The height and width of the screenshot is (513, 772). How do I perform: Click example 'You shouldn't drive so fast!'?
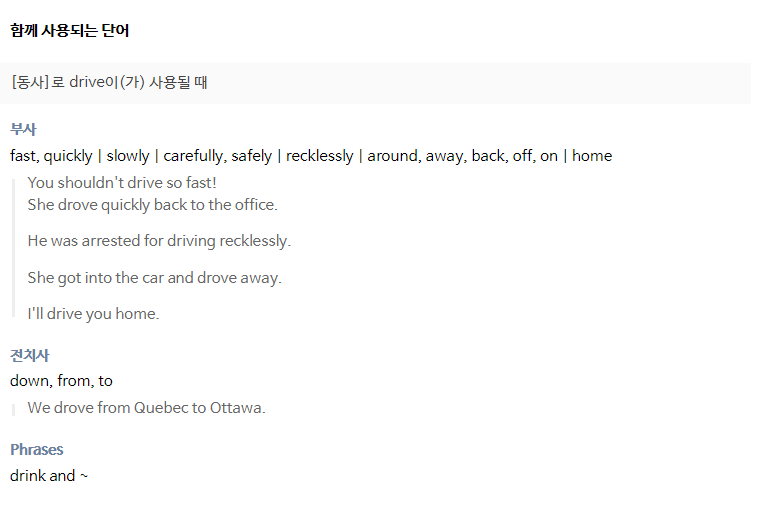pyautogui.click(x=122, y=183)
